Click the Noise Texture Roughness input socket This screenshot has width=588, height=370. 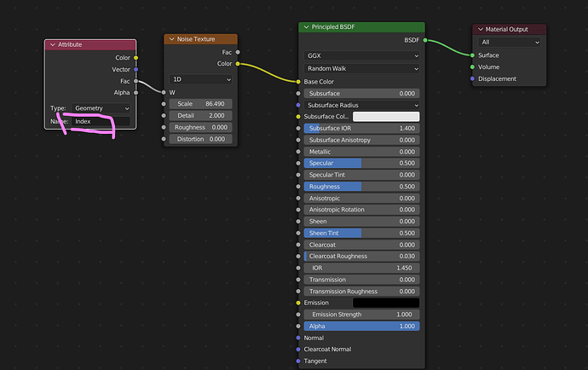(164, 127)
